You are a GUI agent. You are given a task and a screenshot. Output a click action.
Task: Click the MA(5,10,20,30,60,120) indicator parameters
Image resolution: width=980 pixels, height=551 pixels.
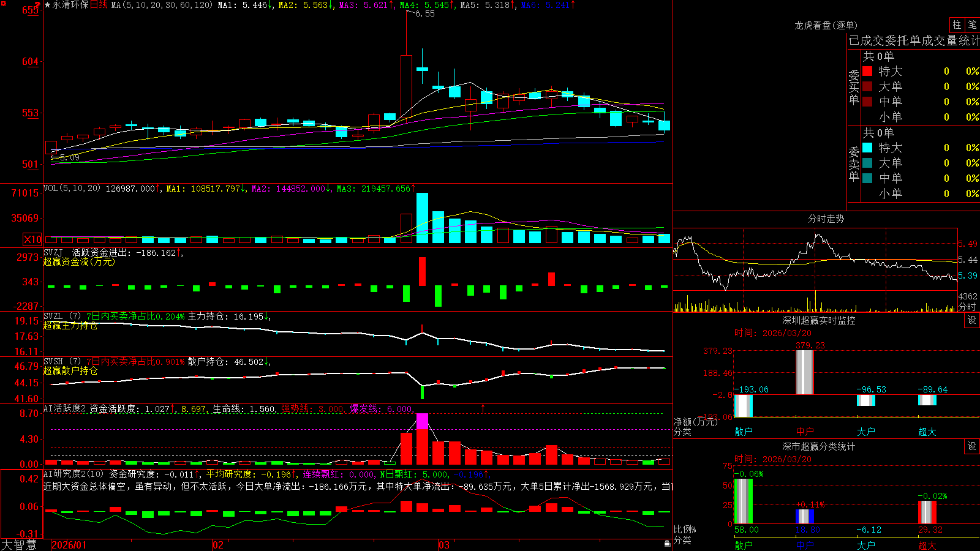point(162,5)
